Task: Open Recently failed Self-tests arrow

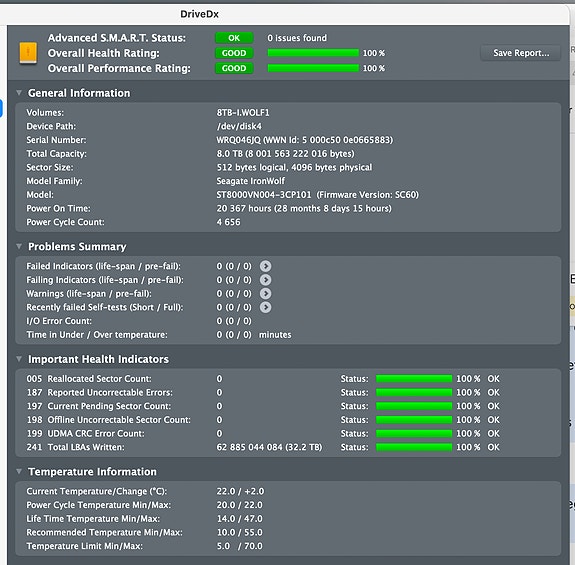Action: pyautogui.click(x=265, y=307)
